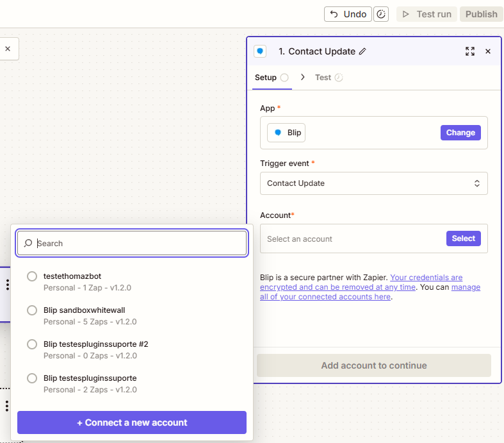This screenshot has height=443, width=504.
Task: Open upper step three-dot menu
Action: click(8, 285)
